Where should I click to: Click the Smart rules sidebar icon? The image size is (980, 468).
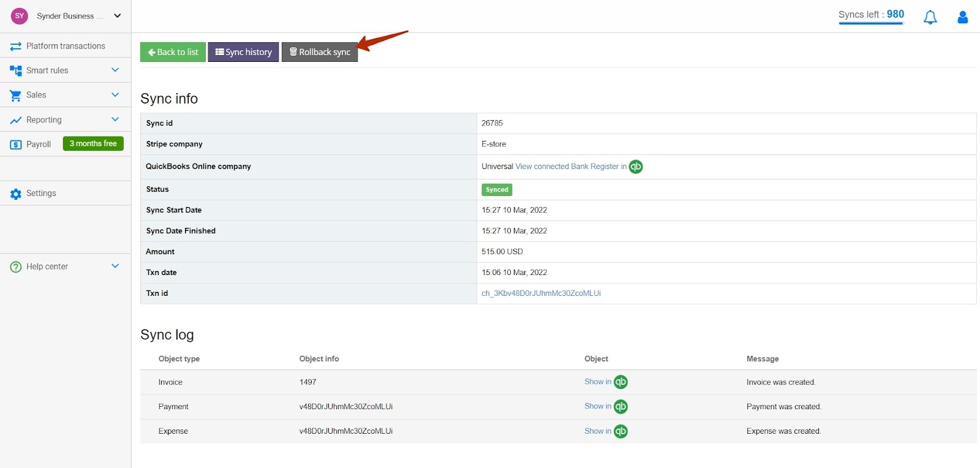point(16,70)
